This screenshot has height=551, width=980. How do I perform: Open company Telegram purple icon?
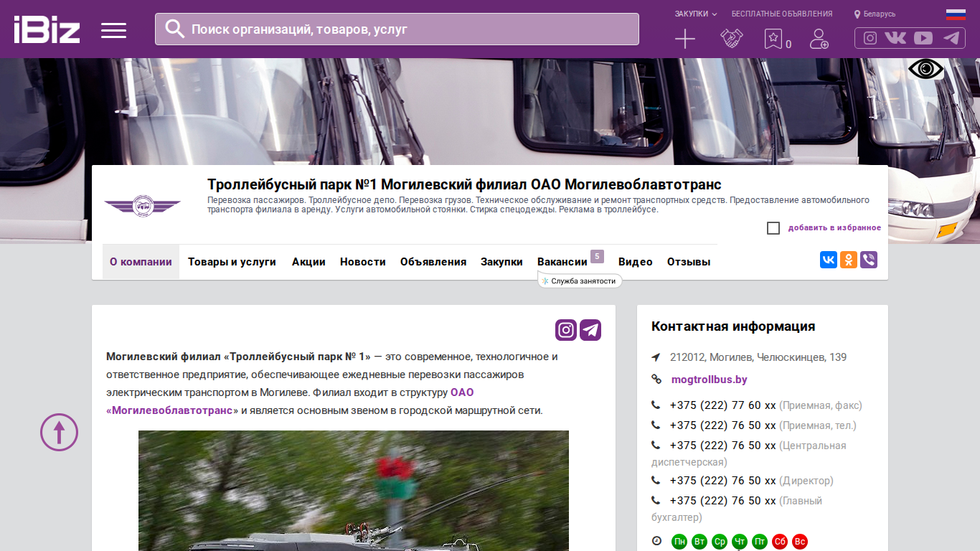[x=590, y=330]
